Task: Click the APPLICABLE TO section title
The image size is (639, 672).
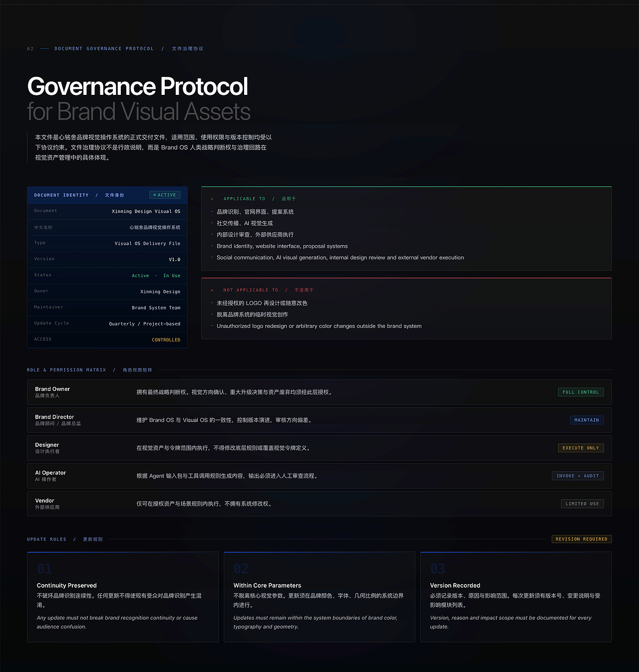Action: pyautogui.click(x=244, y=199)
